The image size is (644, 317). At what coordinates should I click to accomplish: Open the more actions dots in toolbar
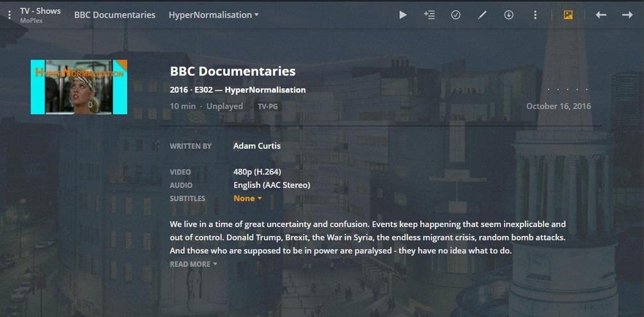tap(535, 15)
